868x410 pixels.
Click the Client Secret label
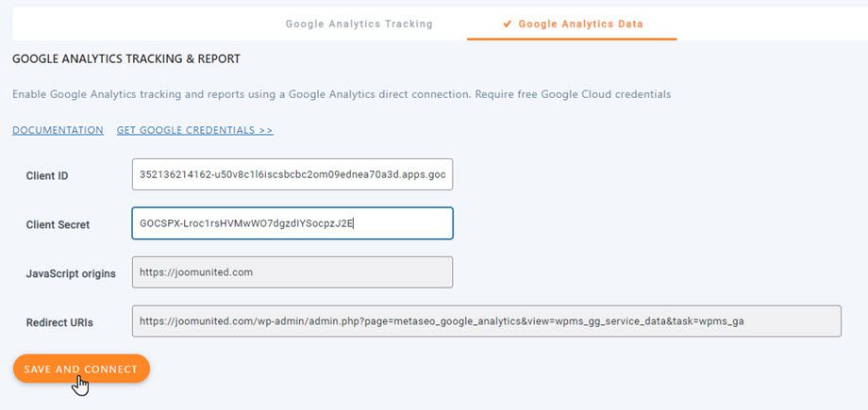tap(58, 224)
